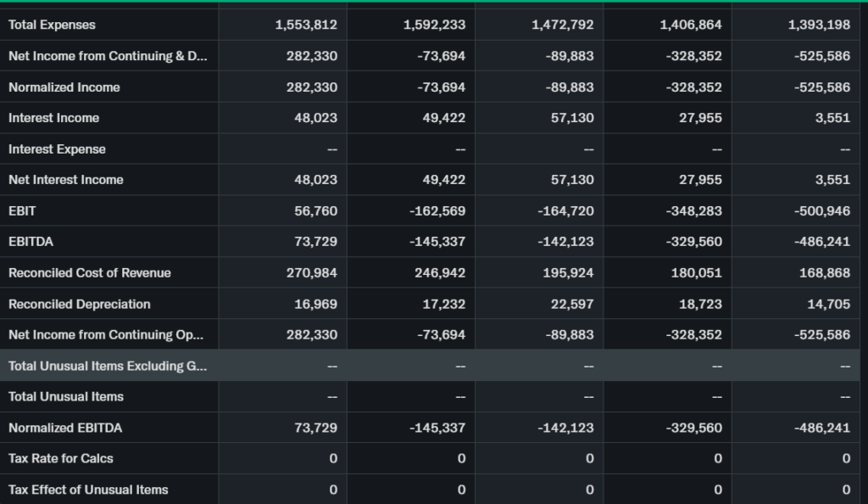
Task: Click the Reconciled Depreciation value 22,597
Action: click(572, 305)
